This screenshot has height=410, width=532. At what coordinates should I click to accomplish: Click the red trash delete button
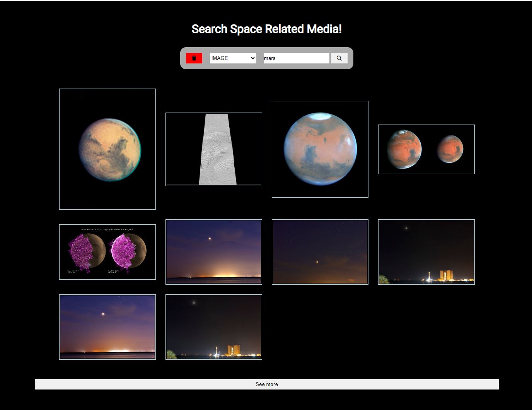[x=194, y=58]
